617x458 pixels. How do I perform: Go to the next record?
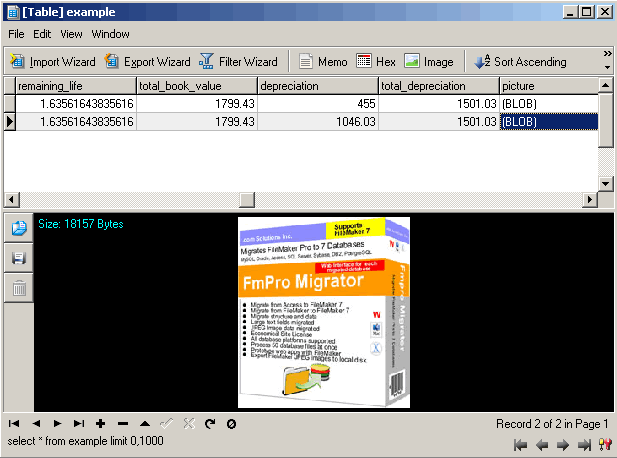[x=57, y=423]
